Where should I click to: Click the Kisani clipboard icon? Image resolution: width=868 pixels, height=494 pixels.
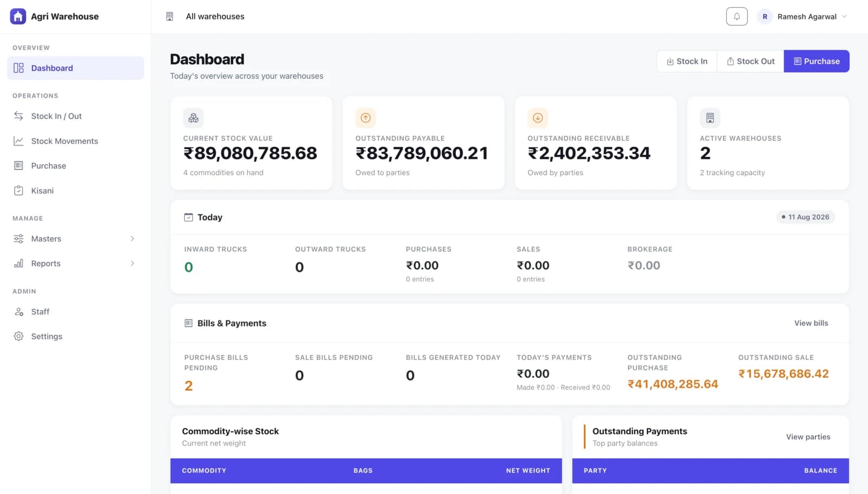(18, 191)
